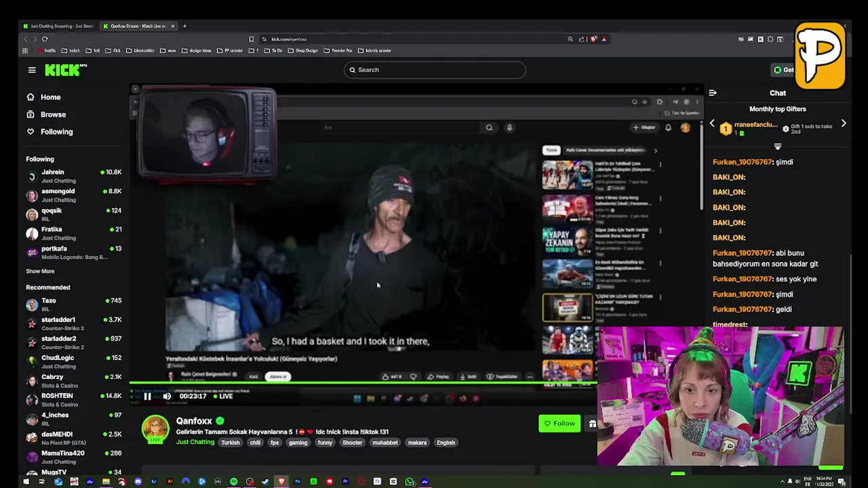Open starladder1 recommended channel
868x488 pixels.
[x=74, y=323]
